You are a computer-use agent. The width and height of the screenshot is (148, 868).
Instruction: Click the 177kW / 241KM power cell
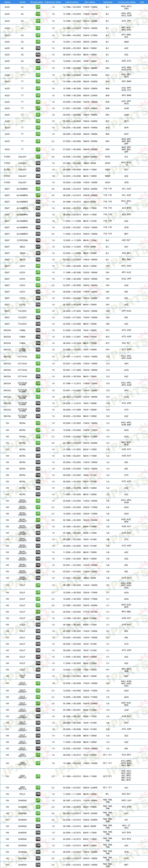(90, 612)
